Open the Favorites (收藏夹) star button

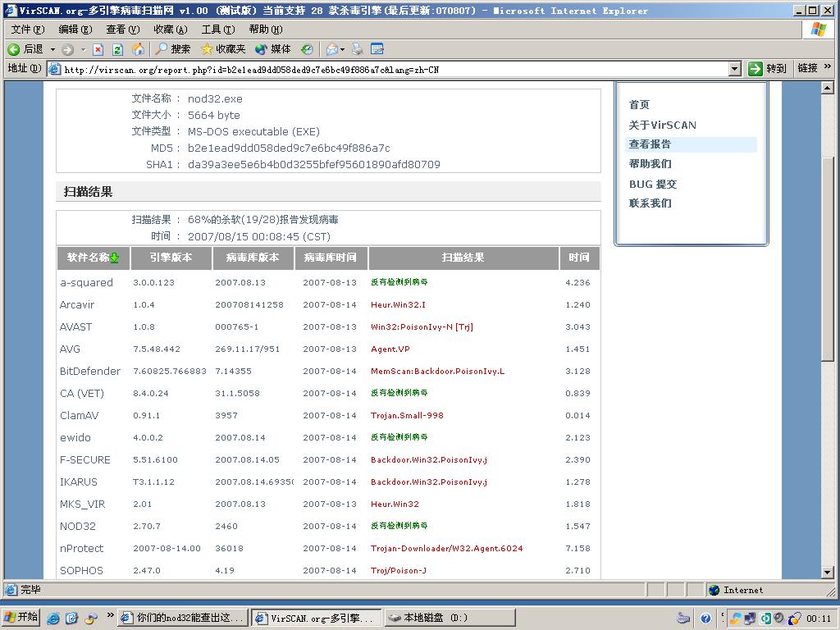click(x=223, y=49)
